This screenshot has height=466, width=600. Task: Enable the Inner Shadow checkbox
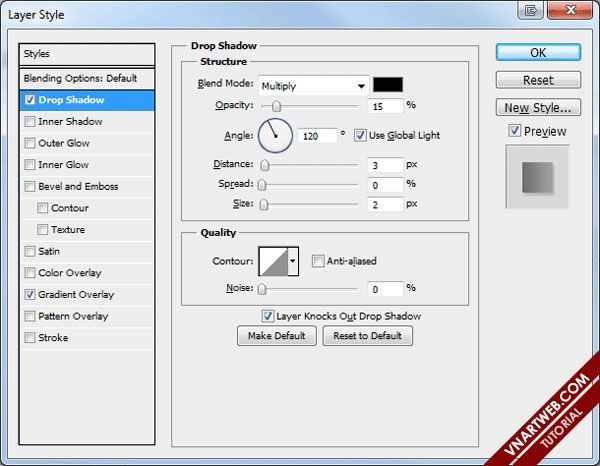(x=31, y=122)
